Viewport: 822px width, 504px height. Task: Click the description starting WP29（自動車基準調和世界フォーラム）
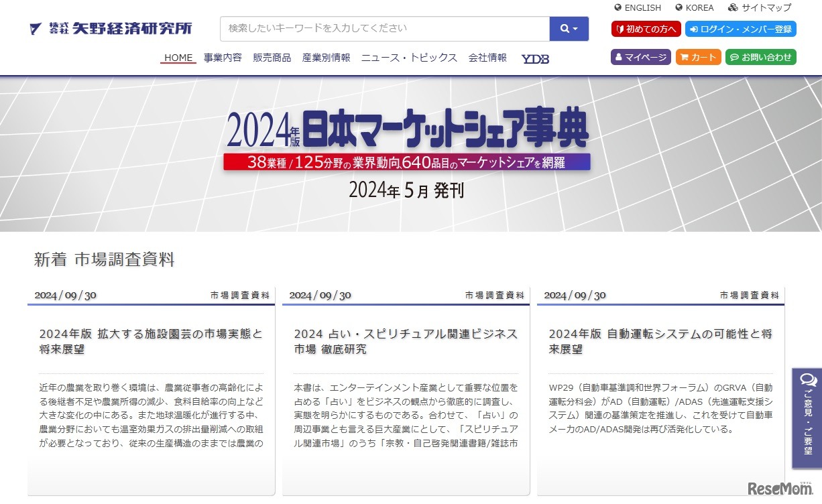coord(660,408)
